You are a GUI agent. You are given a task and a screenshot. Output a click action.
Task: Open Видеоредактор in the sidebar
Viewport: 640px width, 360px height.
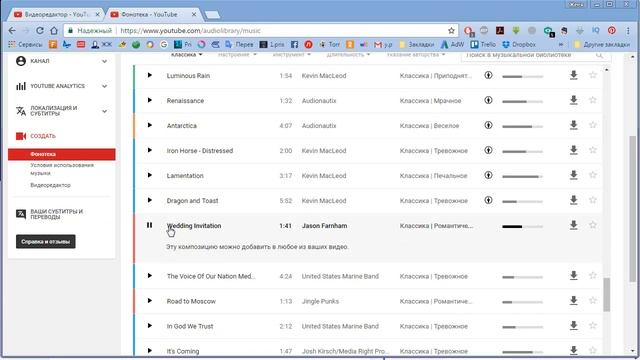(x=50, y=185)
